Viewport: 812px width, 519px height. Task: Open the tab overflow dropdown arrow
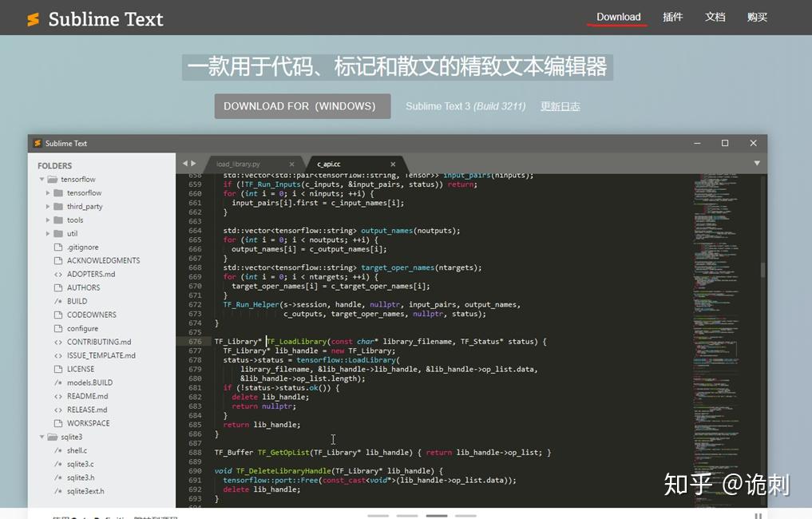(755, 163)
